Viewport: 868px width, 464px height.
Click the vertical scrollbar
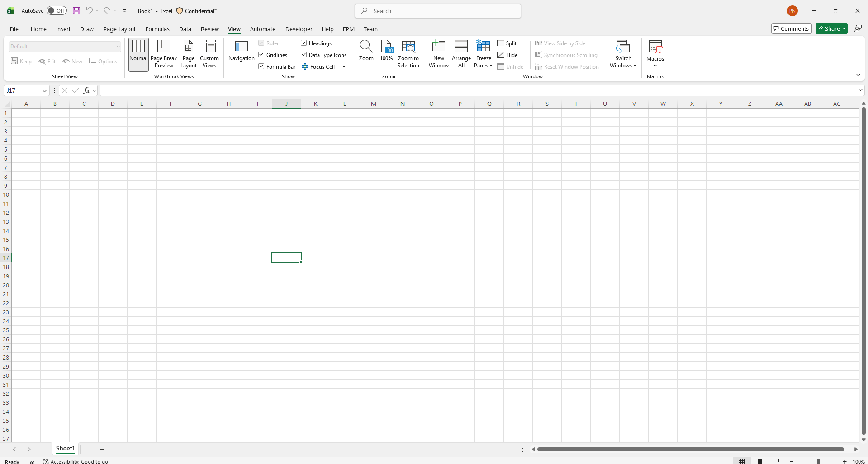pyautogui.click(x=863, y=271)
